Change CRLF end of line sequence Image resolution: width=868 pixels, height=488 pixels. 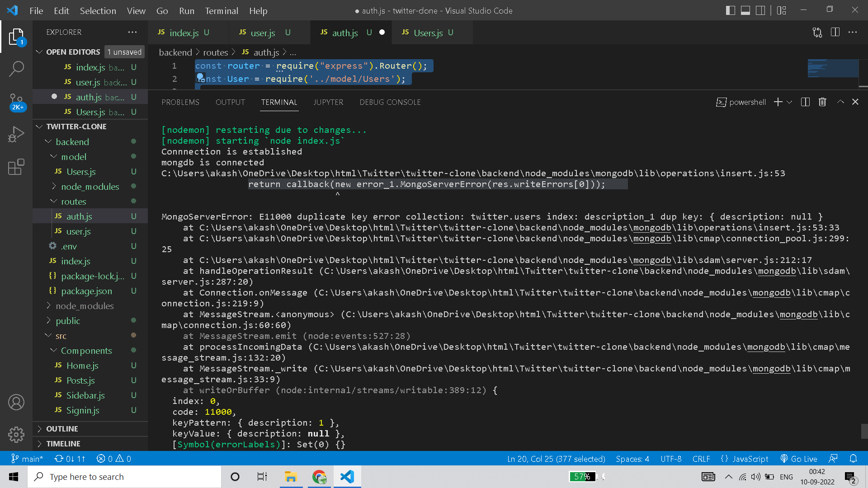(701, 459)
